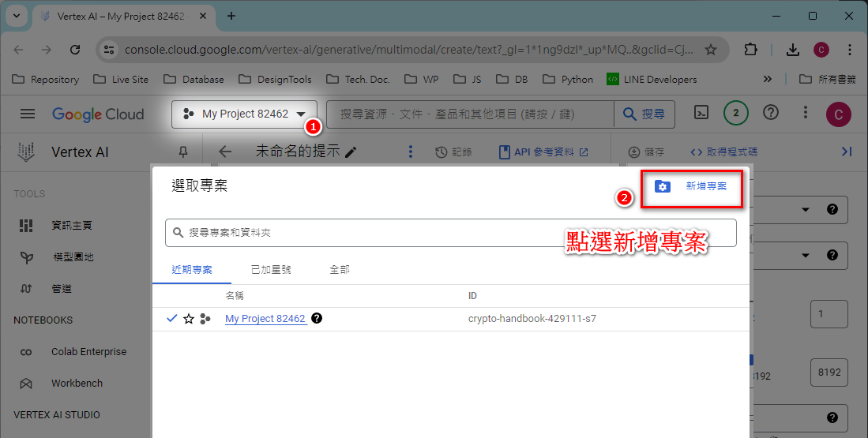Edit the 未命名的提示 title pencil
Screen dimensions: 868x438
point(351,152)
